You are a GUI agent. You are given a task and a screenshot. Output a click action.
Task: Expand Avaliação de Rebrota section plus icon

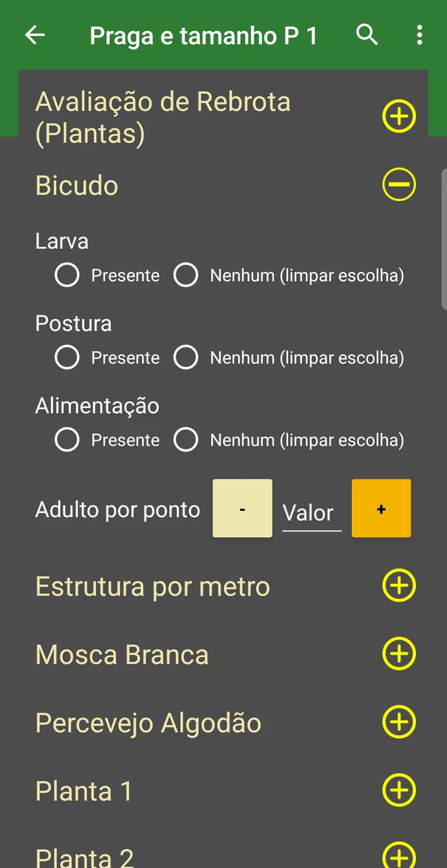pyautogui.click(x=399, y=116)
